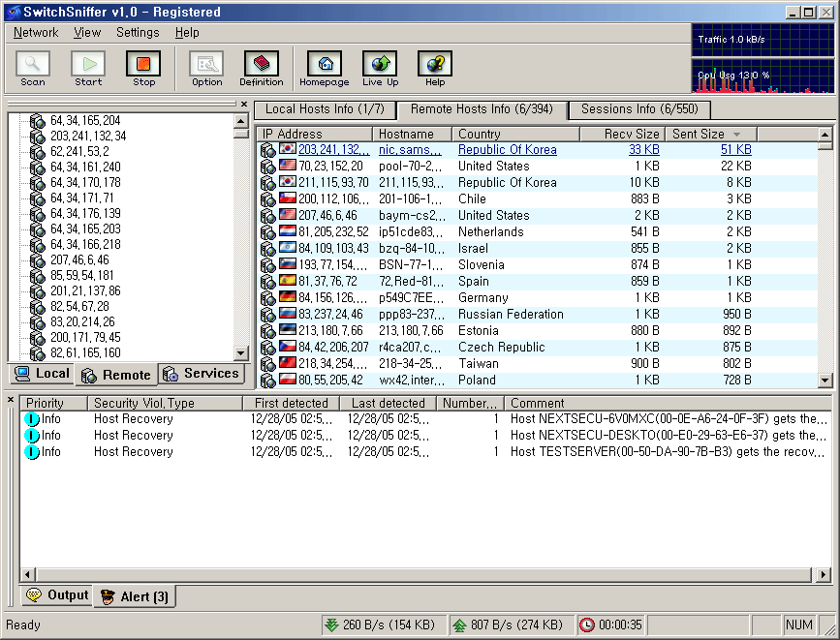Select the Alert (3) tab

click(135, 596)
